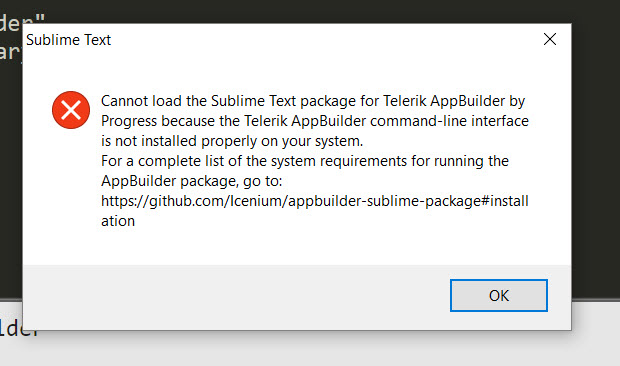Image resolution: width=620 pixels, height=366 pixels.
Task: Close the Sublime Text dialog with the X
Action: [x=550, y=39]
